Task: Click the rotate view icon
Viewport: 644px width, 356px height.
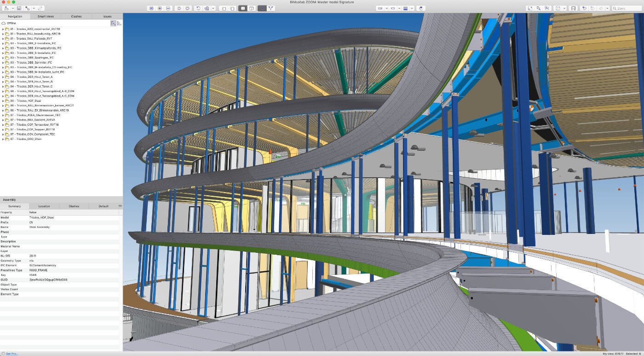Action: coord(198,8)
